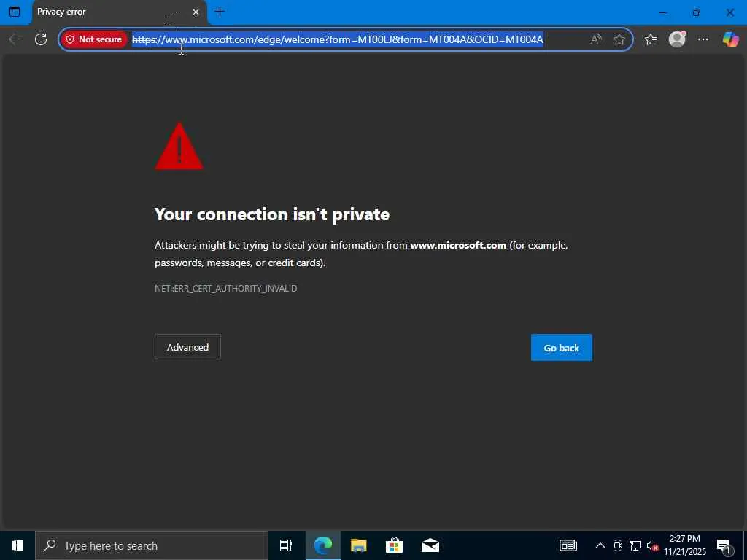Viewport: 747px width, 560px height.
Task: Open network status tray icon
Action: pyautogui.click(x=635, y=545)
